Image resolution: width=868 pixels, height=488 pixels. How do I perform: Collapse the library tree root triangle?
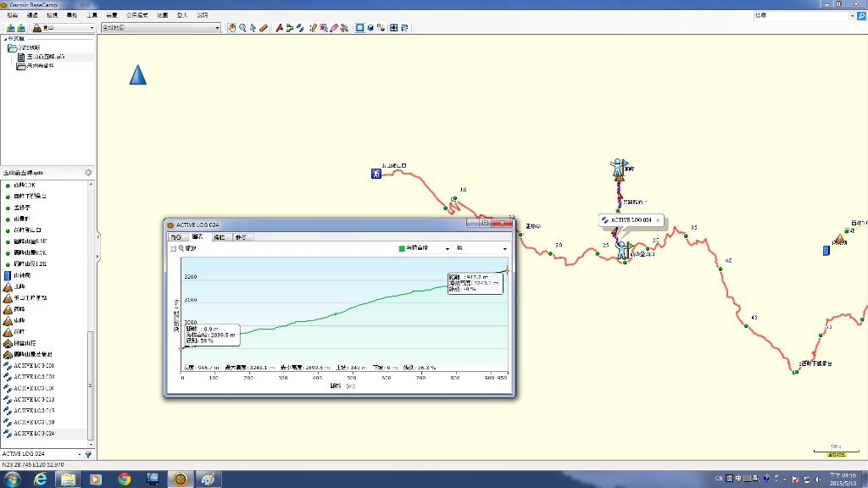[6, 39]
